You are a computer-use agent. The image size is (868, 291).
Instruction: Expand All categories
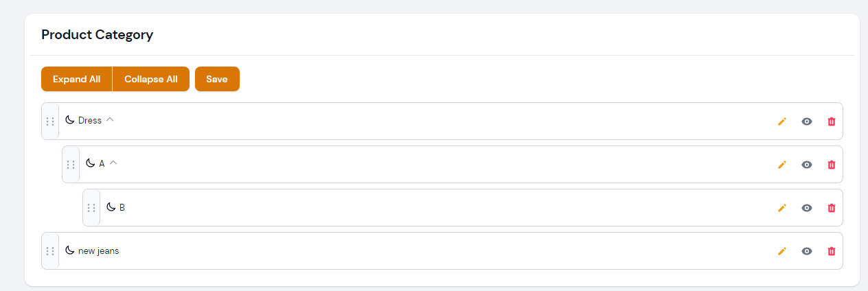(76, 79)
